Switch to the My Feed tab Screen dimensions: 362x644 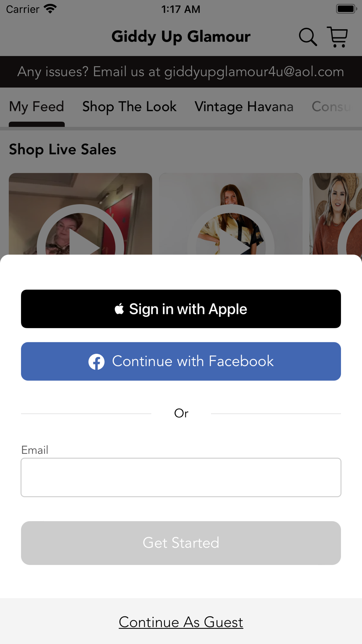pyautogui.click(x=37, y=107)
